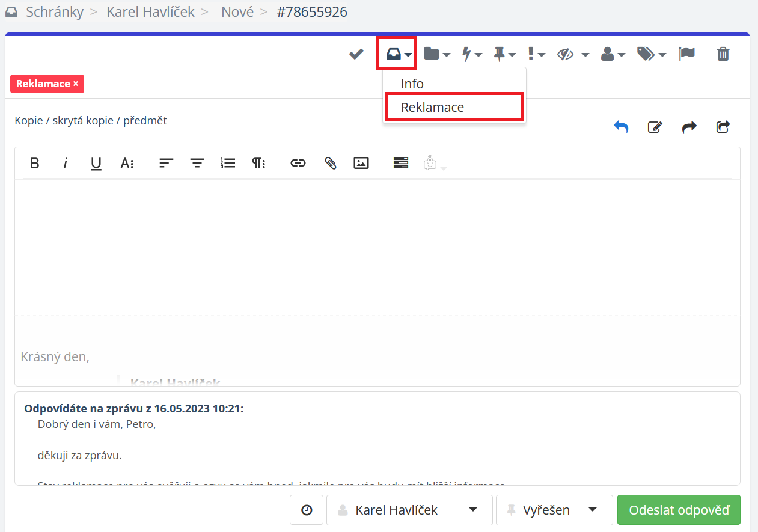This screenshot has width=758, height=532.
Task: Open the tags dropdown icon
Action: click(x=651, y=54)
